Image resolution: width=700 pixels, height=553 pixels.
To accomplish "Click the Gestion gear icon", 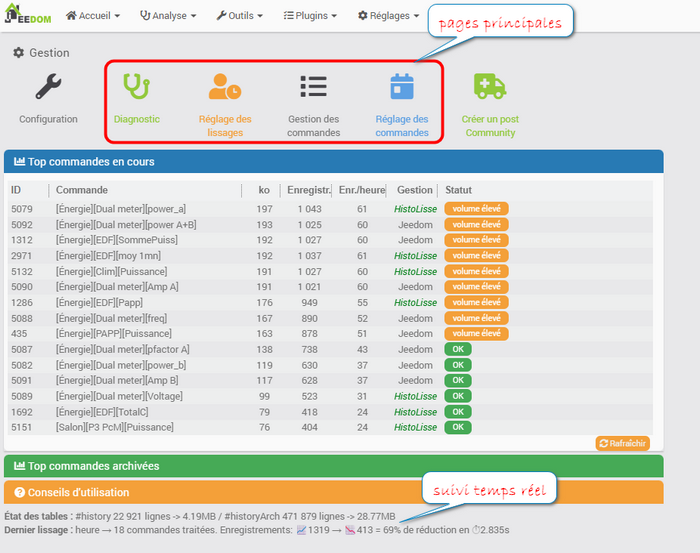I will [18, 53].
